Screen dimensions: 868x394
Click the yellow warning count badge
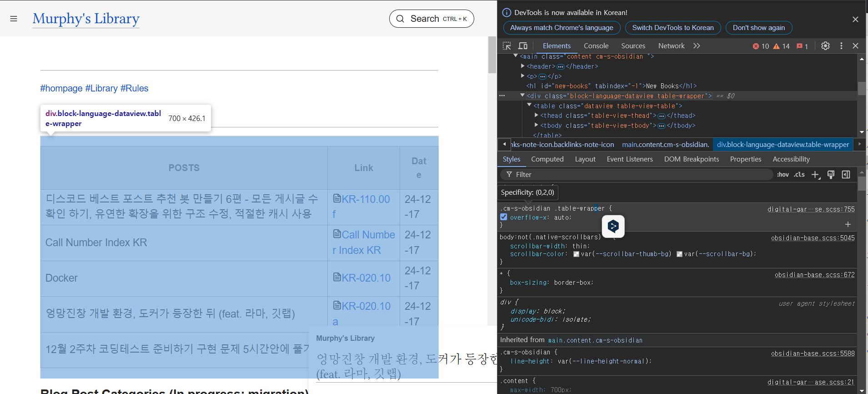782,46
